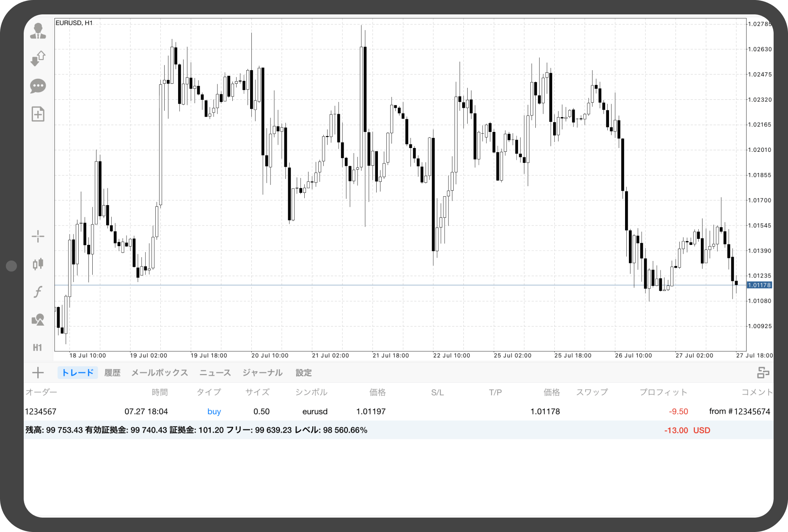
Task: Switch to the トレード tab
Action: coord(77,373)
